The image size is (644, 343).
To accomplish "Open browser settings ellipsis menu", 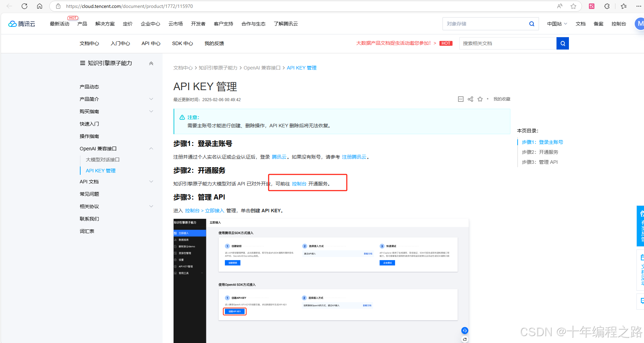I will [639, 6].
